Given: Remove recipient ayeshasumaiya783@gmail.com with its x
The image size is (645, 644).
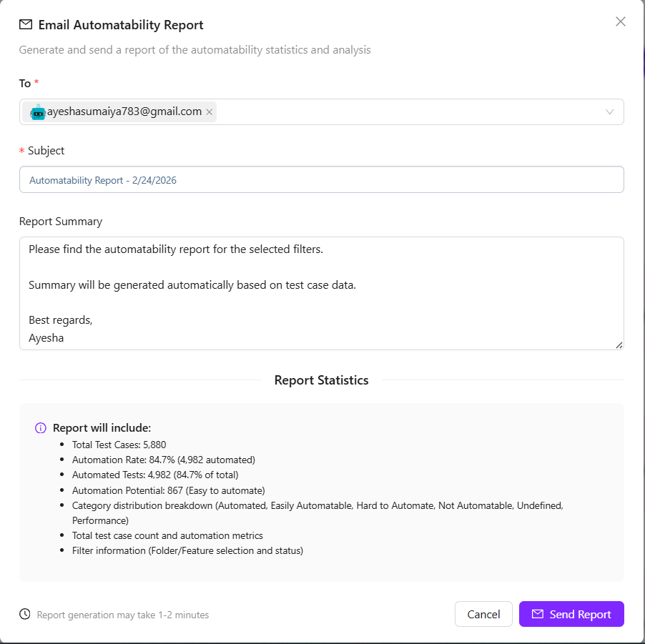Looking at the screenshot, I should point(210,112).
